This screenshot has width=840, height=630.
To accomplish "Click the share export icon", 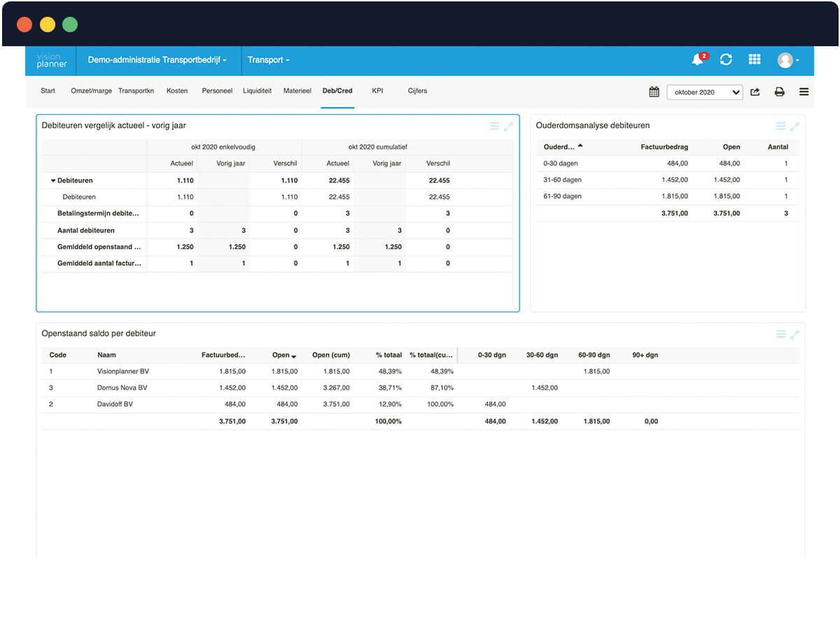I will coord(755,92).
